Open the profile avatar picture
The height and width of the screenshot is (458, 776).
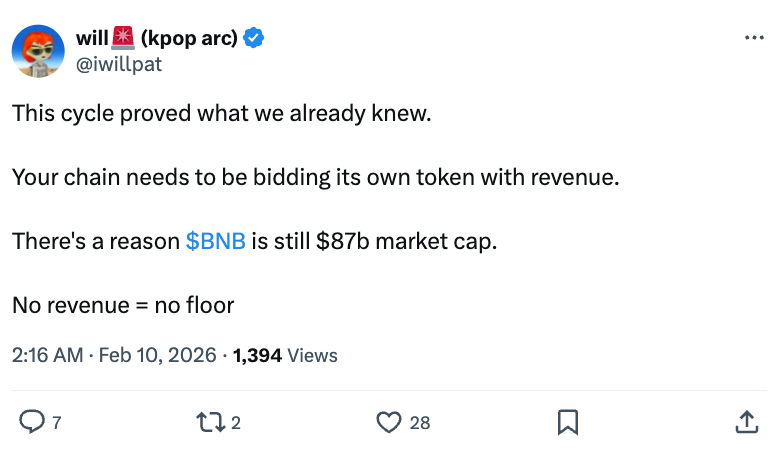click(x=39, y=51)
